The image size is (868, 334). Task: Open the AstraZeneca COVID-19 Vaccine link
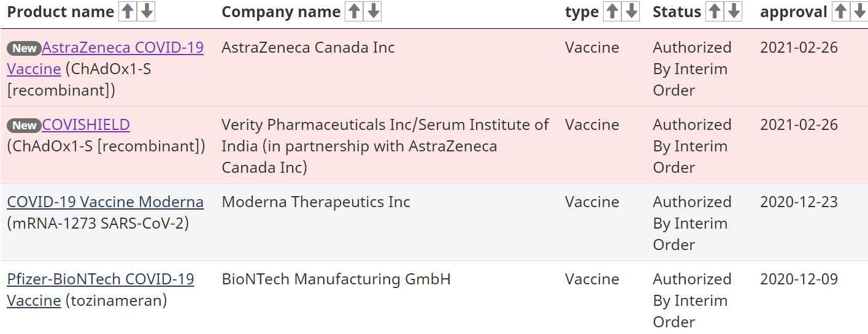pos(105,58)
